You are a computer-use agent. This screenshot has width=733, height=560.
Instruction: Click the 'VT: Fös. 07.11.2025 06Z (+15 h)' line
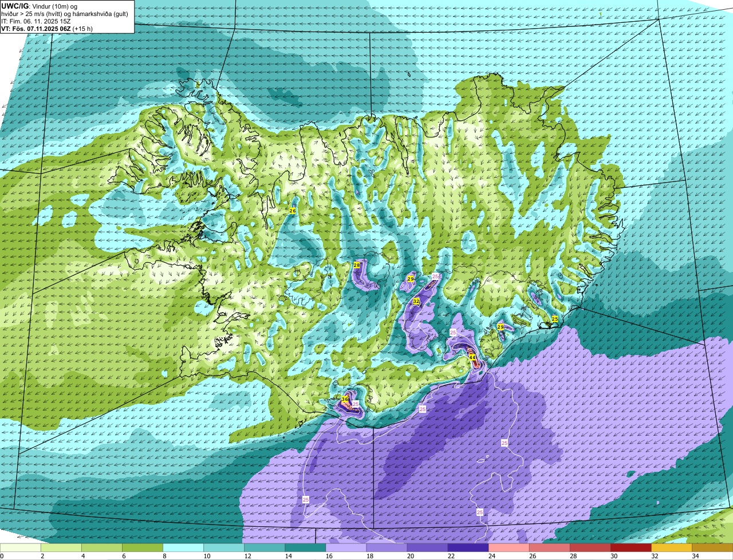(47, 29)
